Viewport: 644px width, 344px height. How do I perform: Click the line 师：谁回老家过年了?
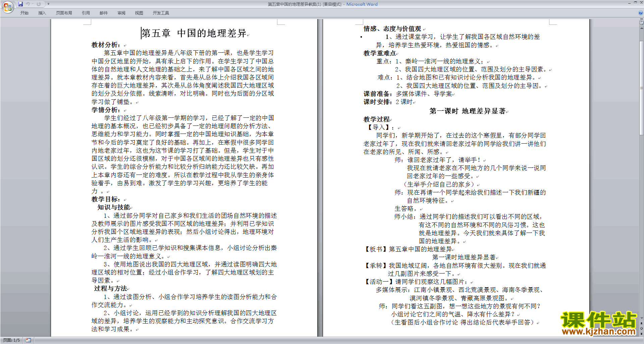point(438,160)
